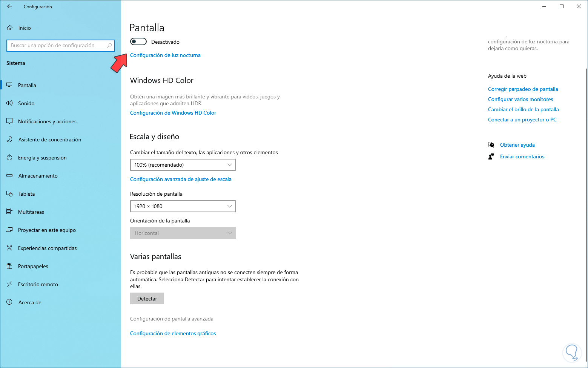
Task: Click the Inicio home icon
Action: coord(10,28)
